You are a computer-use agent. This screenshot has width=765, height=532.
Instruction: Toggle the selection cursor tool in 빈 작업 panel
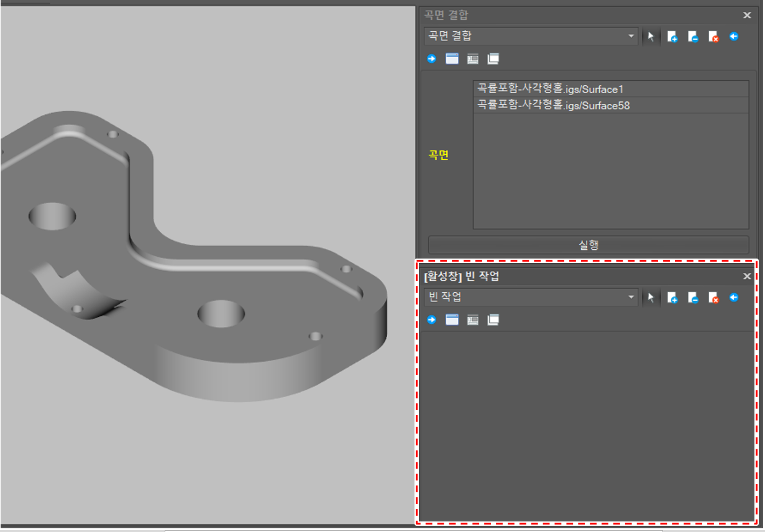[651, 298]
